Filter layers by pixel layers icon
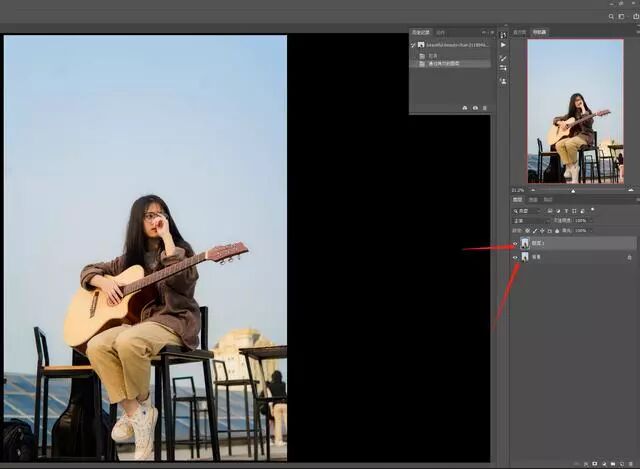 (x=550, y=211)
